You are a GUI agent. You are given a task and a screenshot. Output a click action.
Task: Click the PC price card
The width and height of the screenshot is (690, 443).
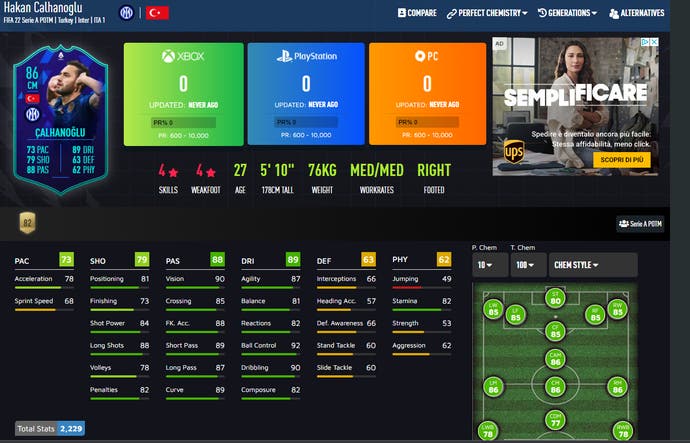pyautogui.click(x=427, y=94)
